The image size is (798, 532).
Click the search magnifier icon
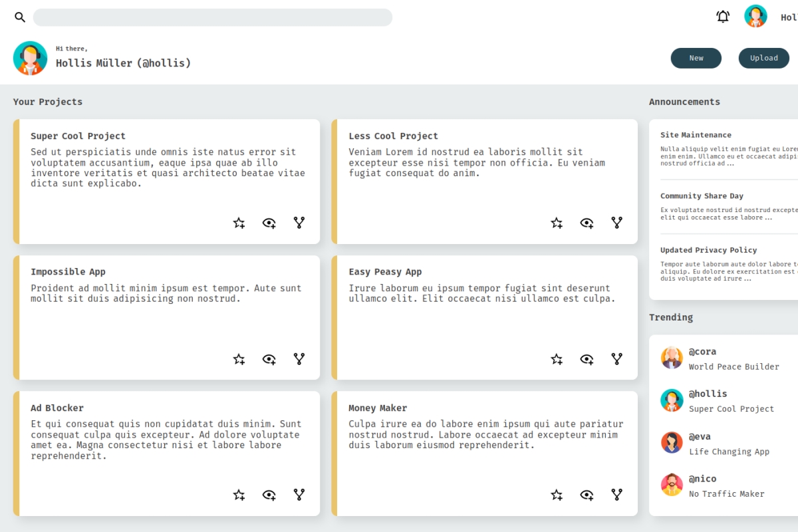click(20, 17)
